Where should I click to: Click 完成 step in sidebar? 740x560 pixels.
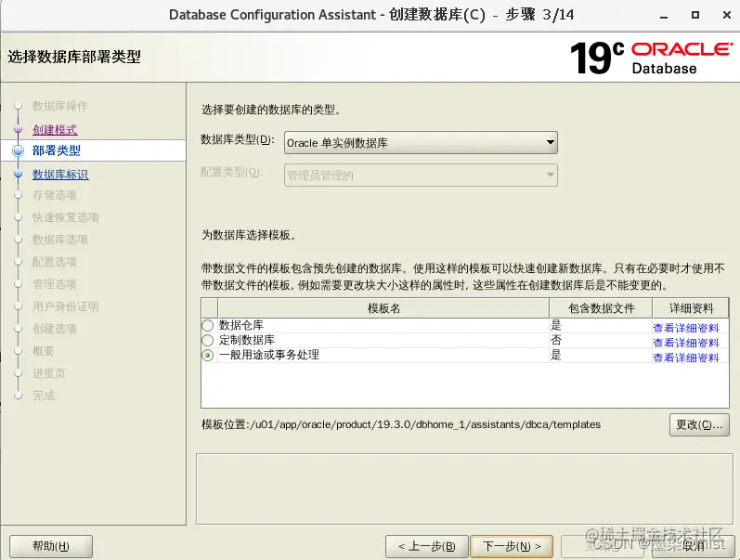44,396
